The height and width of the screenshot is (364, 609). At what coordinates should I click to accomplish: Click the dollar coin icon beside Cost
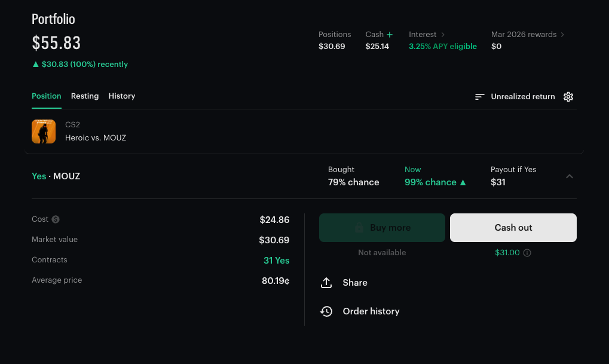pos(56,219)
